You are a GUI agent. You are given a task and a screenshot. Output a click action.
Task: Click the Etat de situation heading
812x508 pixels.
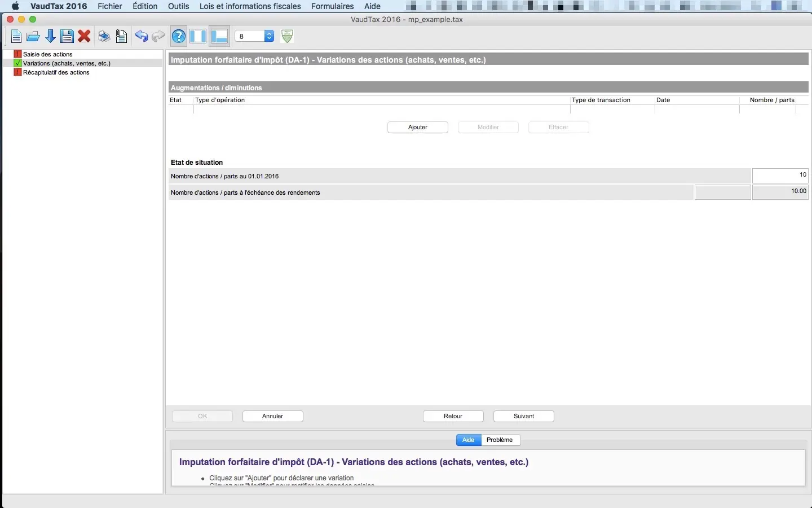click(x=197, y=163)
